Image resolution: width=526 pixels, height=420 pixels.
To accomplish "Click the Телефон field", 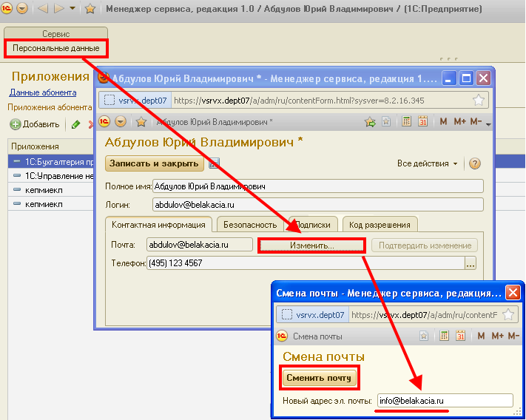I will point(306,263).
